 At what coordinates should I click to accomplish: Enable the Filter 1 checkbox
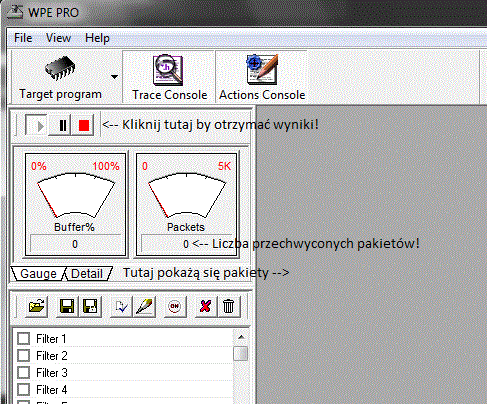click(x=24, y=338)
